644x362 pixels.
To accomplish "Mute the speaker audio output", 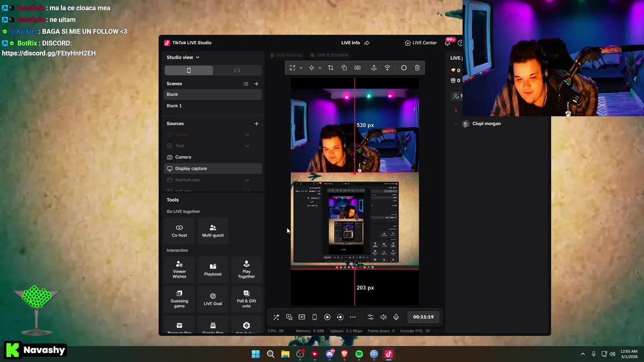I will tap(383, 317).
